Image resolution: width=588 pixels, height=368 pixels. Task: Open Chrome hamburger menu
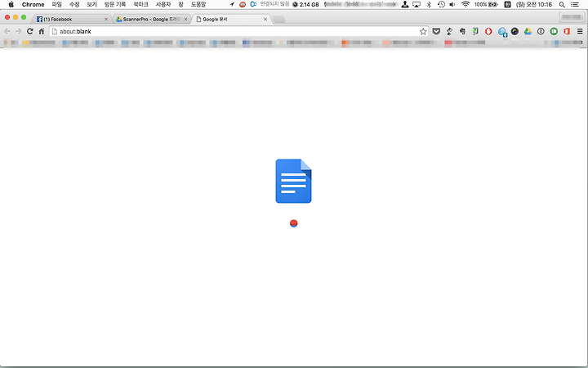coord(580,32)
